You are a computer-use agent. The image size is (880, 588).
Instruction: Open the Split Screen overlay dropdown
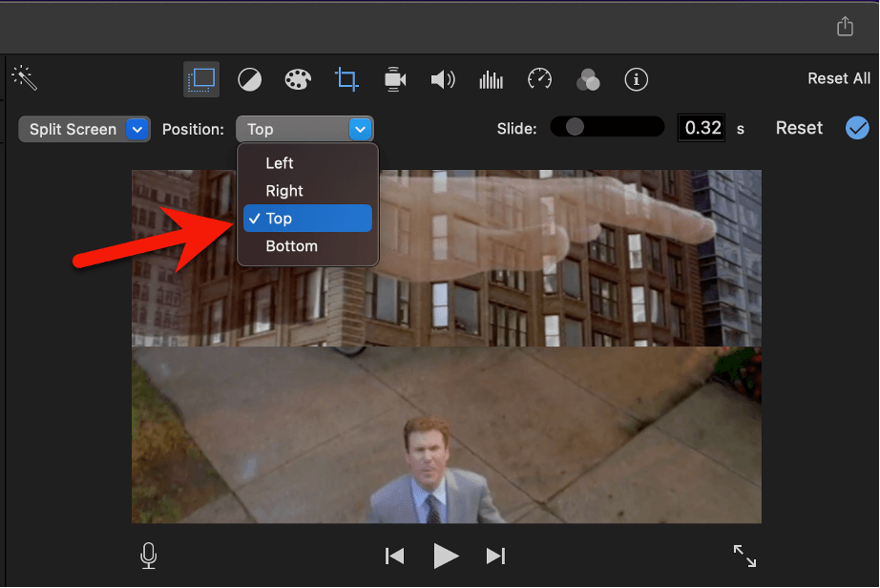(84, 129)
